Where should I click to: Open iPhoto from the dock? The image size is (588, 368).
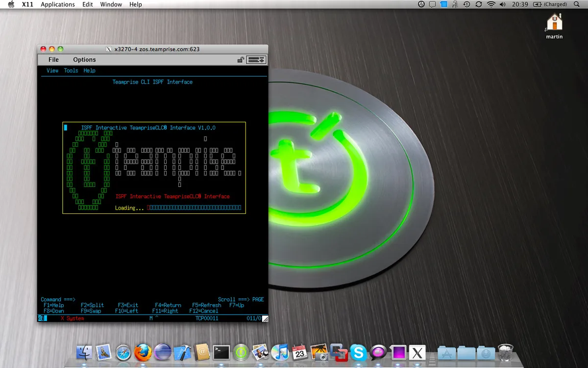coord(319,352)
